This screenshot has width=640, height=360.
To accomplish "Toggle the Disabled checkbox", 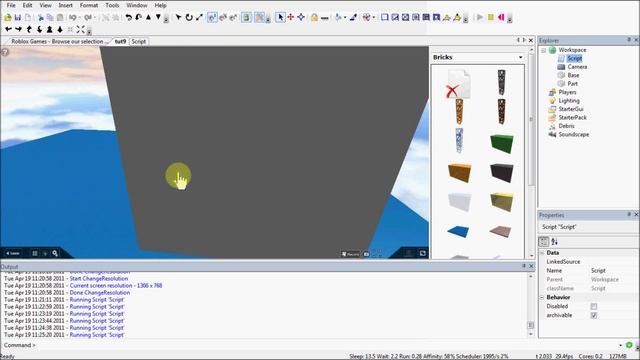I will (594, 307).
